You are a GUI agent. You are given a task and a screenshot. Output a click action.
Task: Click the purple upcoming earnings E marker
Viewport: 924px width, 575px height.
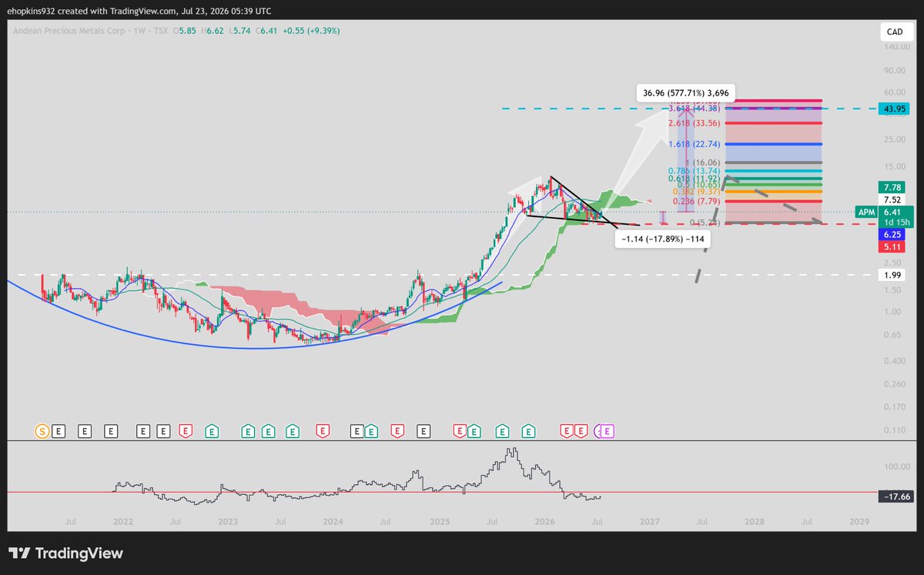608,432
